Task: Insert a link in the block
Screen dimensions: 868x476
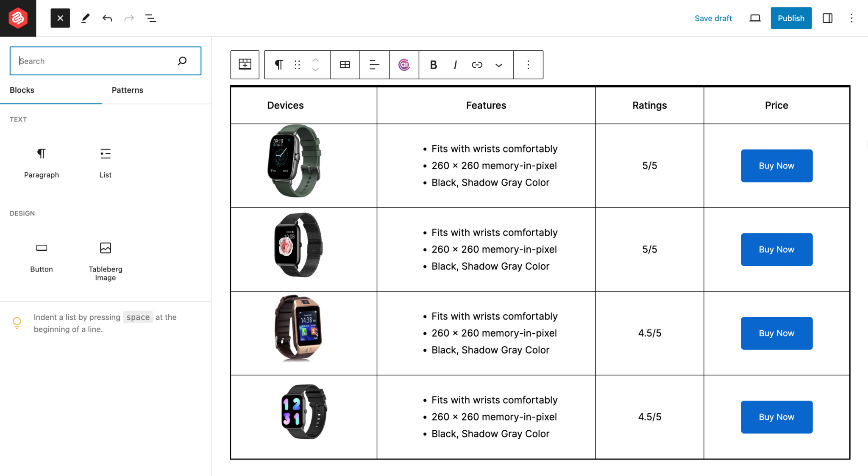Action: click(x=477, y=65)
